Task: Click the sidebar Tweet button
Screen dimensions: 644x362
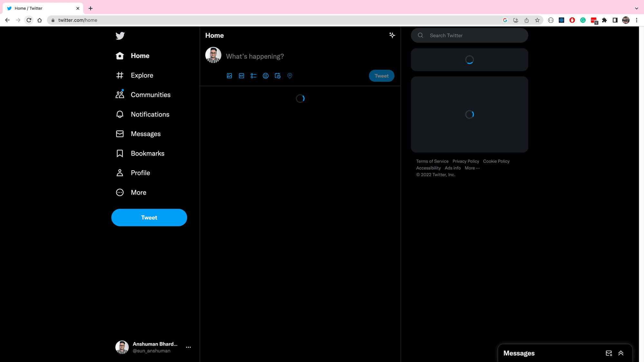Action: coord(149,218)
